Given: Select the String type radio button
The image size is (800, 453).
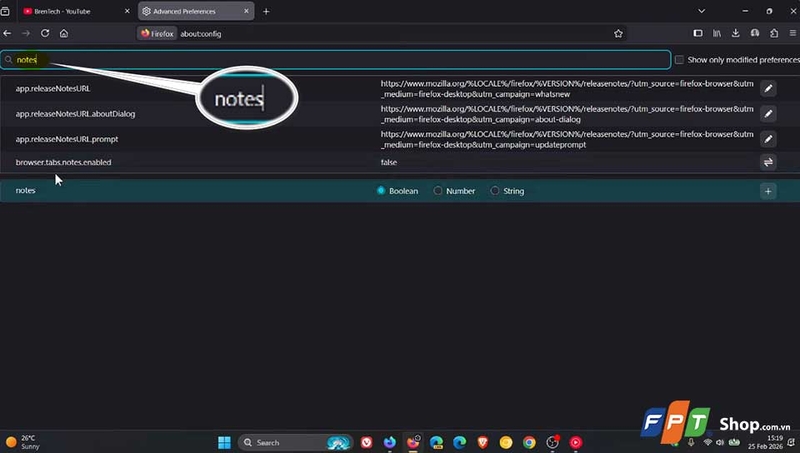Looking at the screenshot, I should 495,191.
